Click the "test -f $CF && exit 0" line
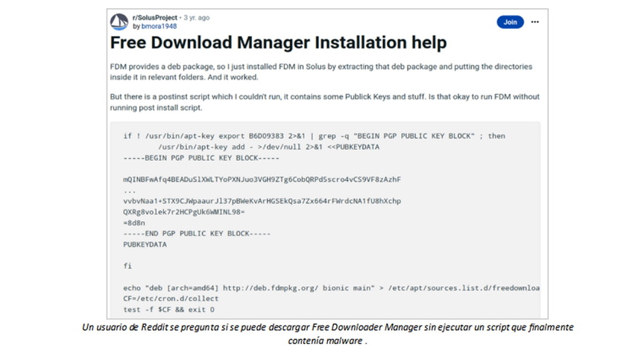This screenshot has width=644, height=362. click(x=168, y=309)
